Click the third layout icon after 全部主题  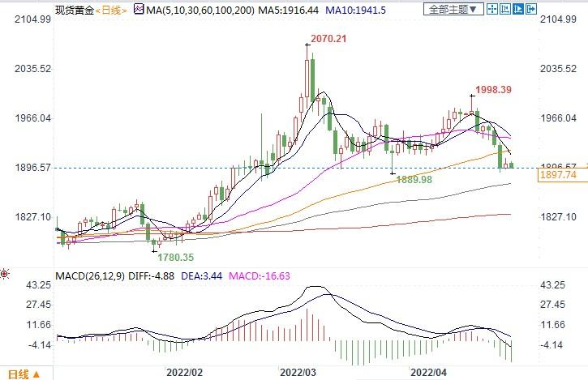click(x=519, y=10)
